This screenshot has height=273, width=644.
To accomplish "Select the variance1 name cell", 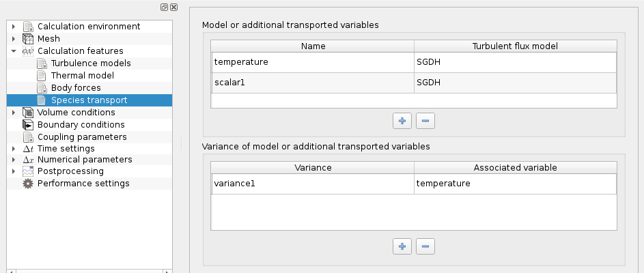I will [x=312, y=184].
